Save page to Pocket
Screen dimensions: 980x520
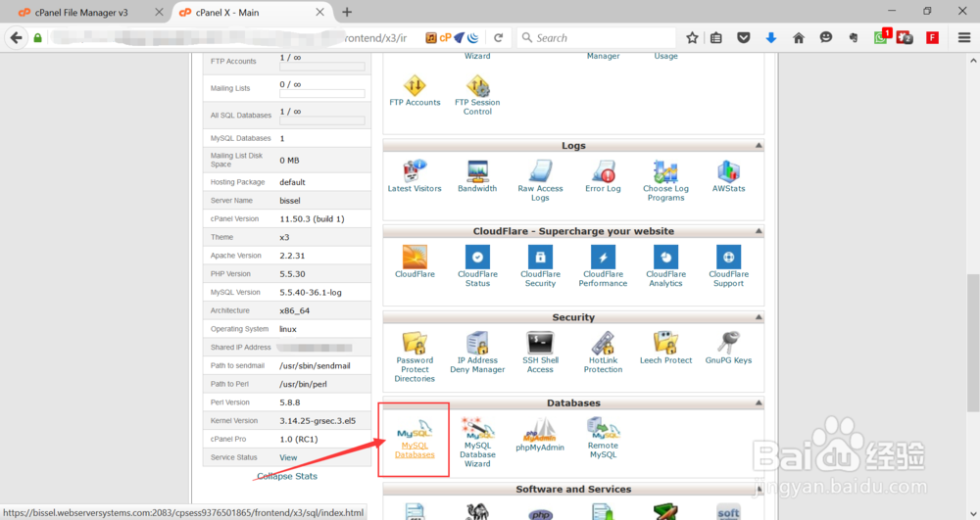(x=743, y=38)
